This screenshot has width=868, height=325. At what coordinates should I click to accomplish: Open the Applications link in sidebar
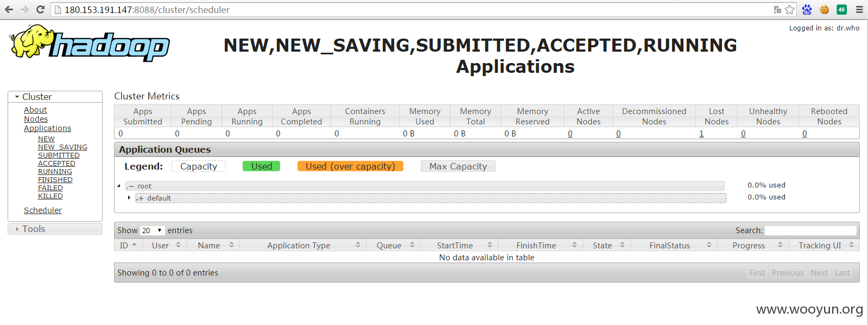point(48,128)
